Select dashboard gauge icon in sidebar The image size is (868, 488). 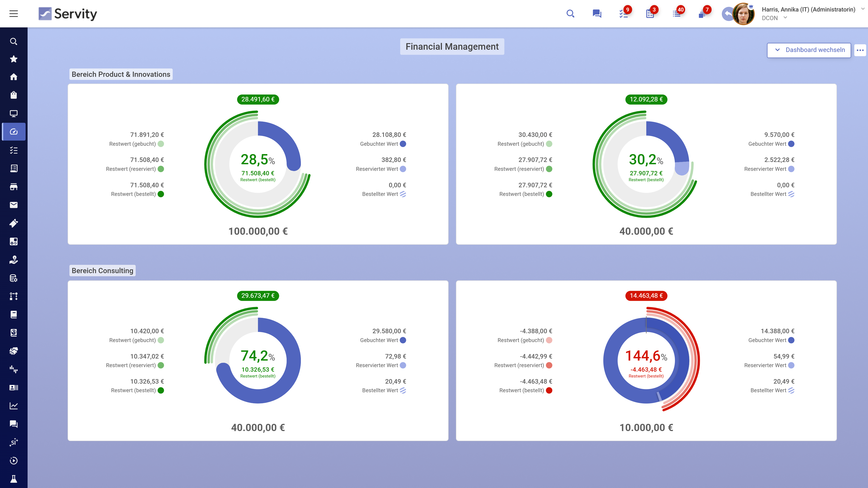14,132
